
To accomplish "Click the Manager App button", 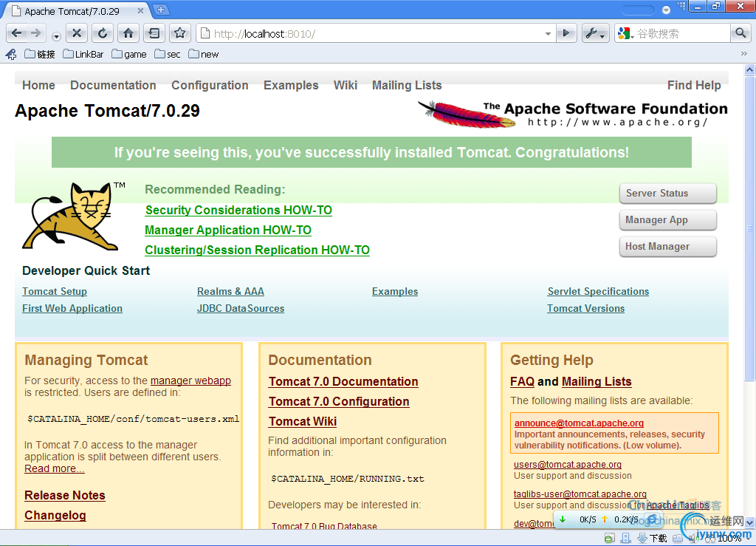I will pyautogui.click(x=667, y=220).
